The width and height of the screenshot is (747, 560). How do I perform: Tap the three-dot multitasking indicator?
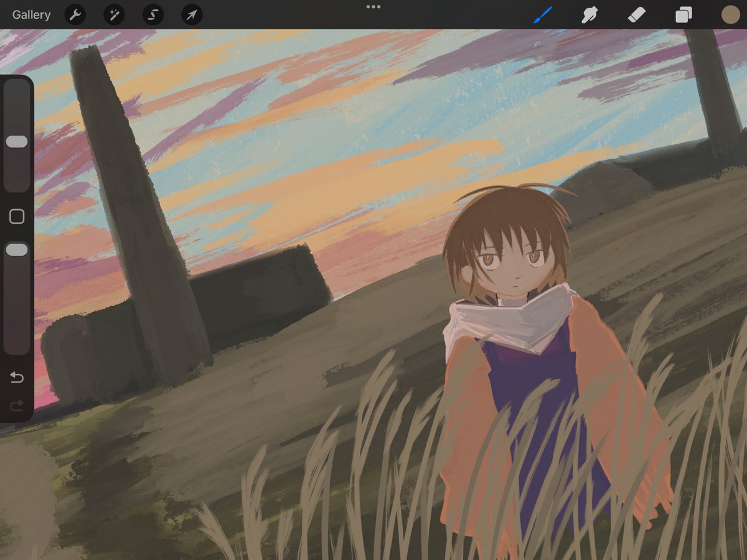coord(374,7)
